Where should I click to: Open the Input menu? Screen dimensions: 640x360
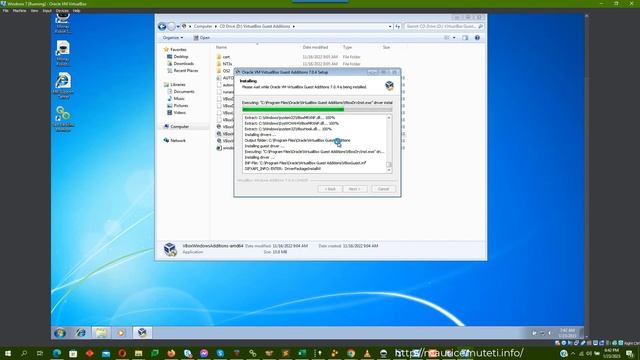coord(47,11)
